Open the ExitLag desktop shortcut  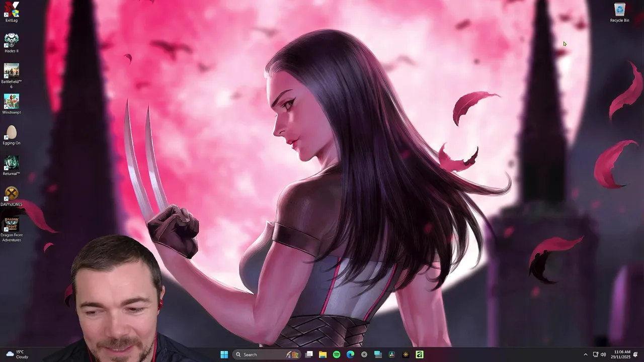pos(11,12)
